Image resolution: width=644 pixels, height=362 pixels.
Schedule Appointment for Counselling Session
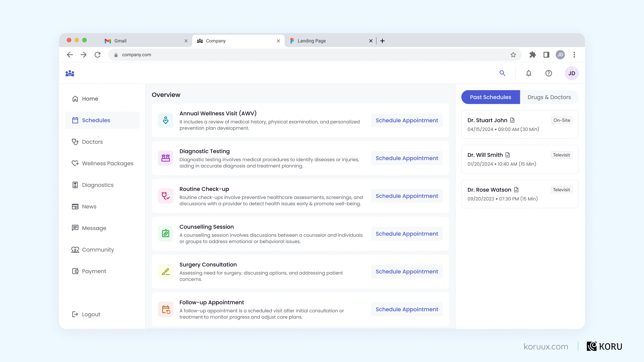coord(407,233)
